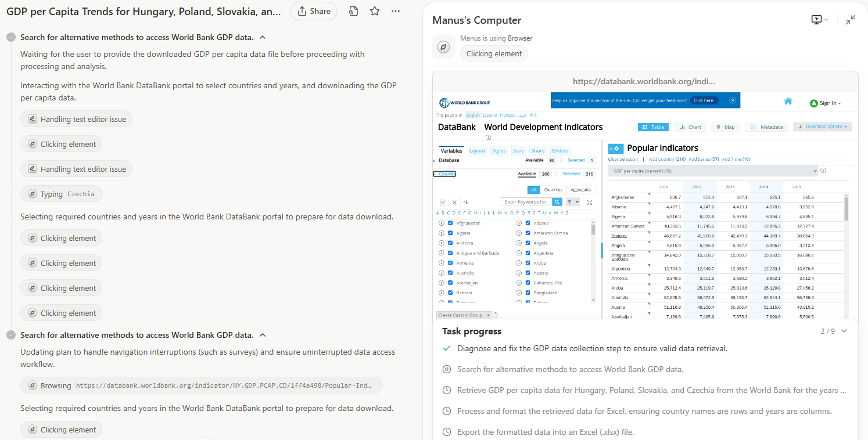This screenshot has width=868, height=440.
Task: Focus the Enter Keywords search field
Action: tap(526, 202)
